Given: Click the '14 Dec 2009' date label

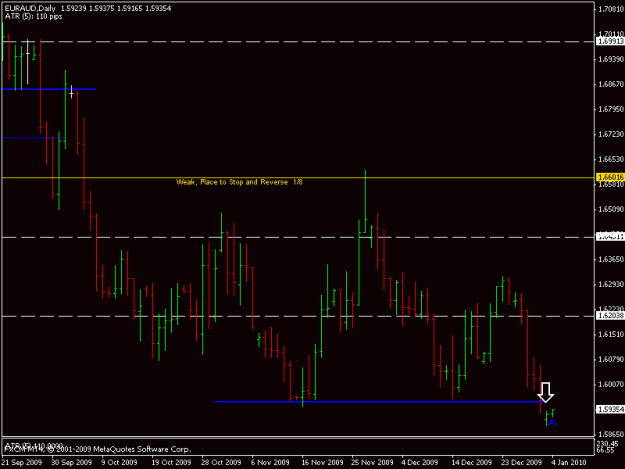Looking at the screenshot, I should pyautogui.click(x=472, y=462).
